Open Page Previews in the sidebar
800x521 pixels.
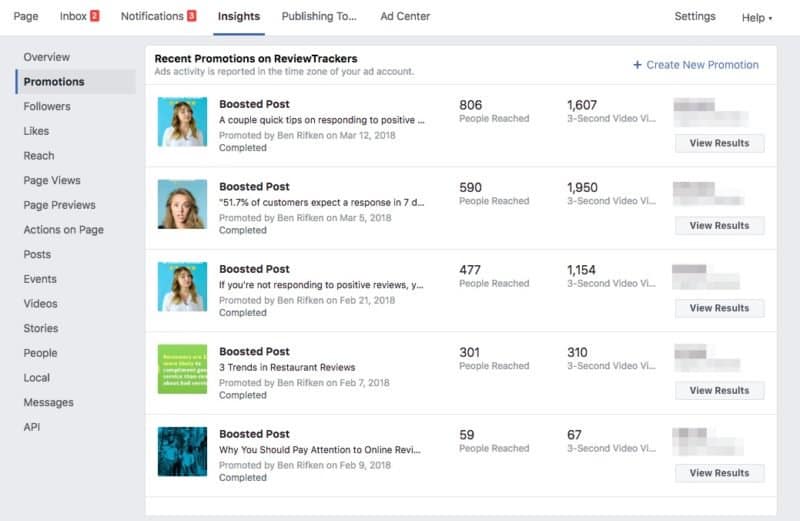(60, 205)
